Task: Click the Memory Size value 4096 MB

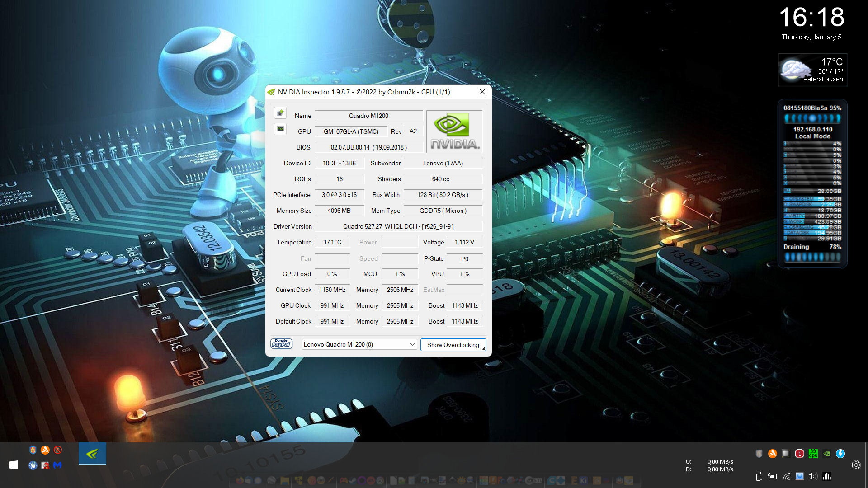Action: (x=339, y=211)
